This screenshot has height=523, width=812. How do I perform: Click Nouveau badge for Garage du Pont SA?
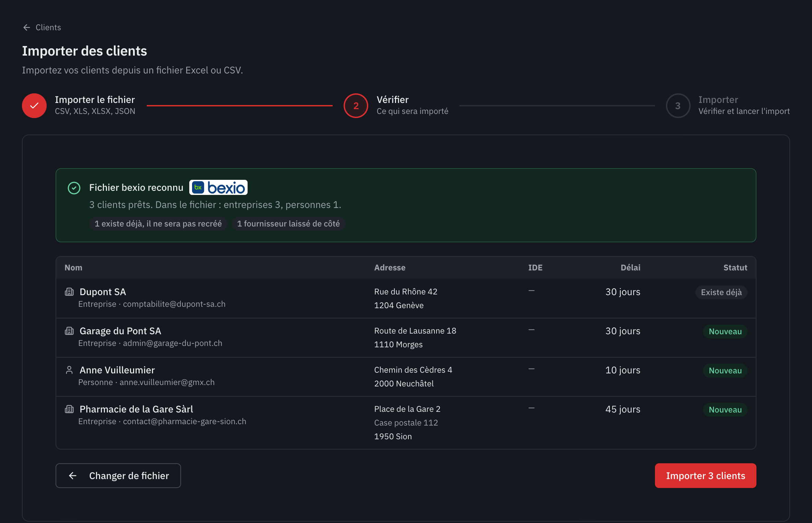pos(725,332)
